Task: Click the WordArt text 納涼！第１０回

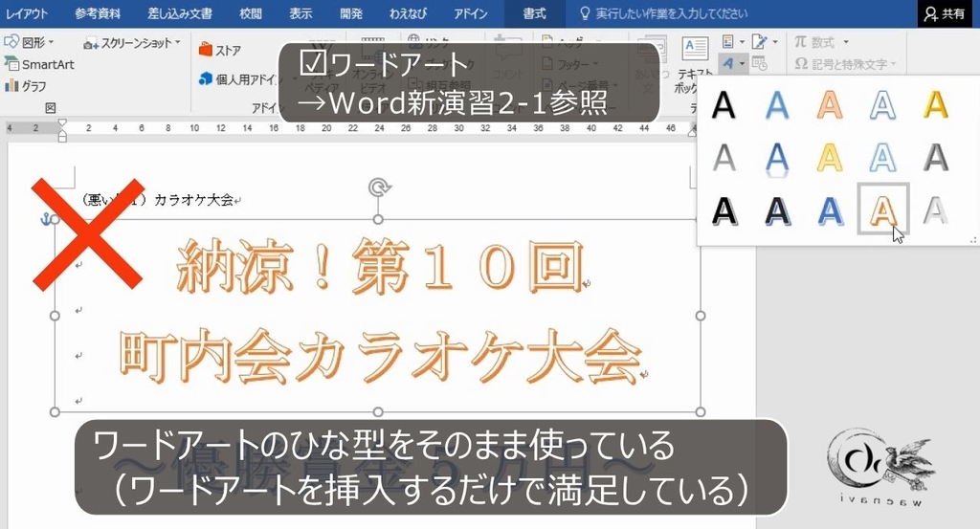Action: pos(379,269)
